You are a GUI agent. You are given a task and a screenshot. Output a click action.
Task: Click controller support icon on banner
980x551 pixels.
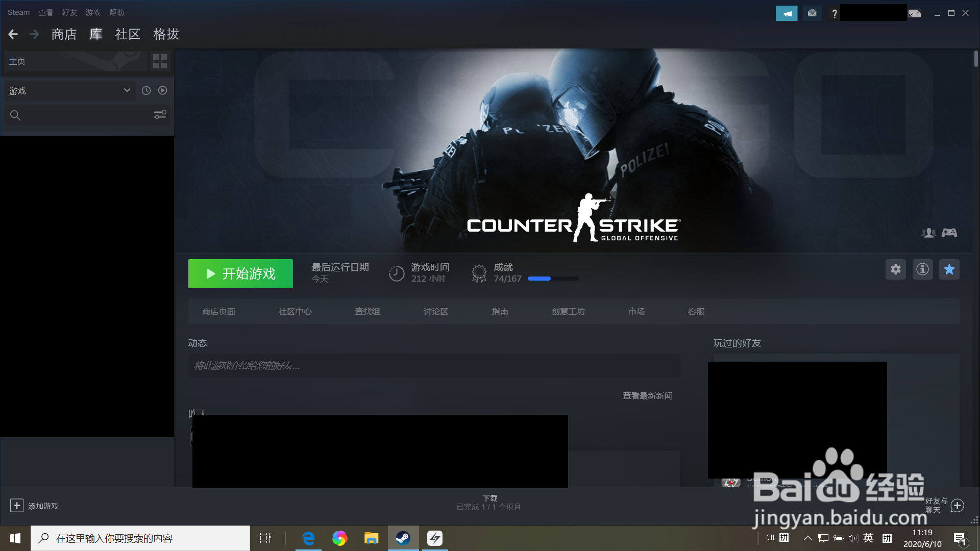click(x=949, y=233)
